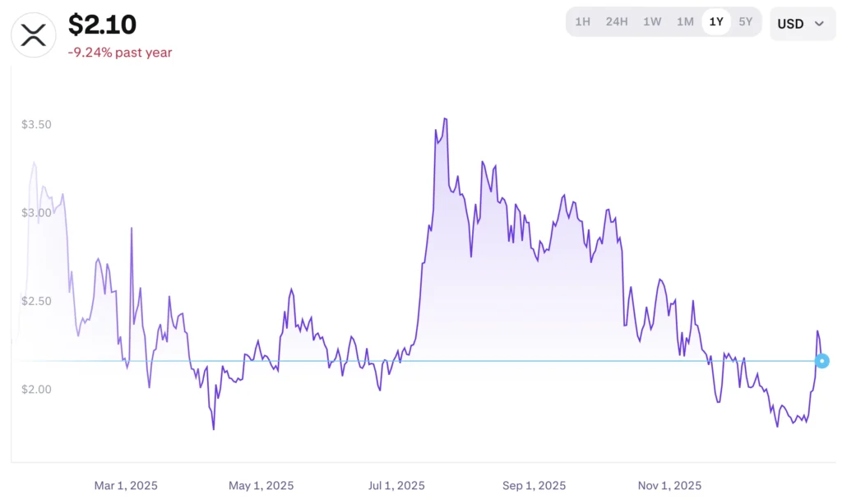Select the Mar 1, 2025 date label
The width and height of the screenshot is (842, 504).
pos(126,485)
